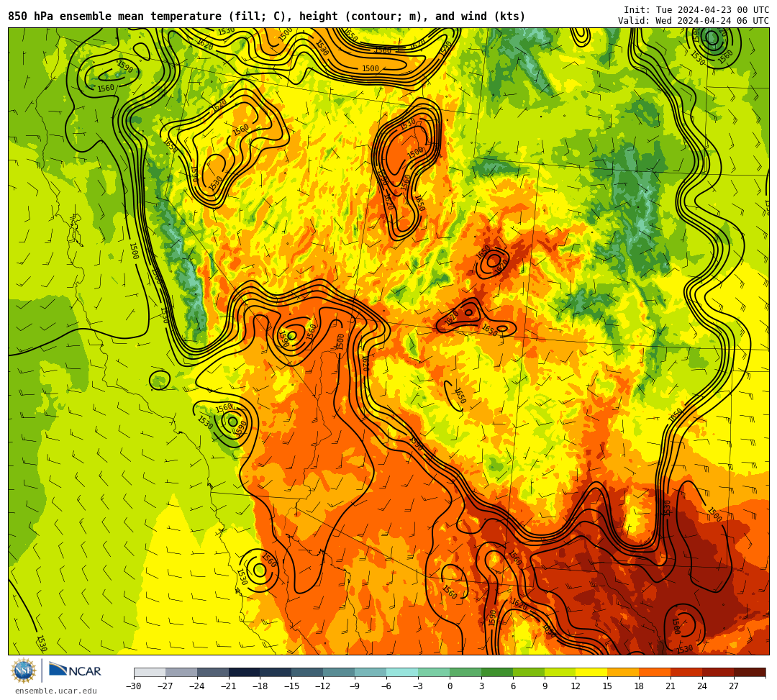Click the 'Init: Tue 2024-04-23 00 UTC' text
This screenshot has width=777, height=700.
click(x=696, y=10)
